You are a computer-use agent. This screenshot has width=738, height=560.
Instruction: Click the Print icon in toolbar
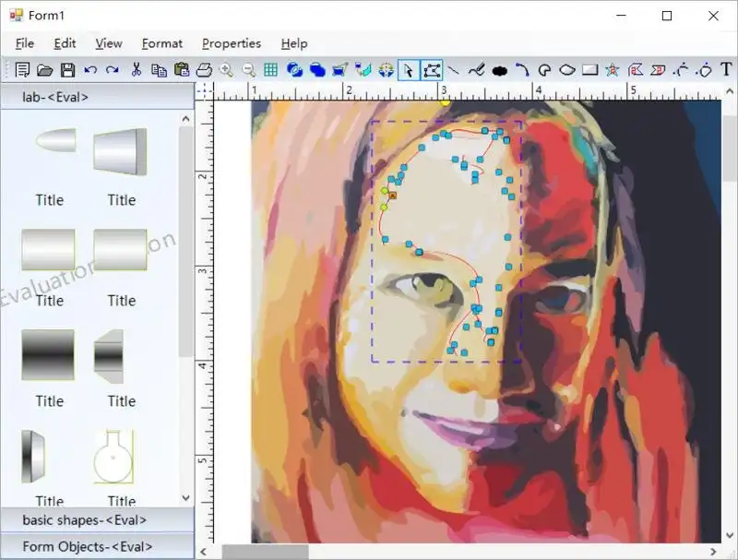(204, 70)
